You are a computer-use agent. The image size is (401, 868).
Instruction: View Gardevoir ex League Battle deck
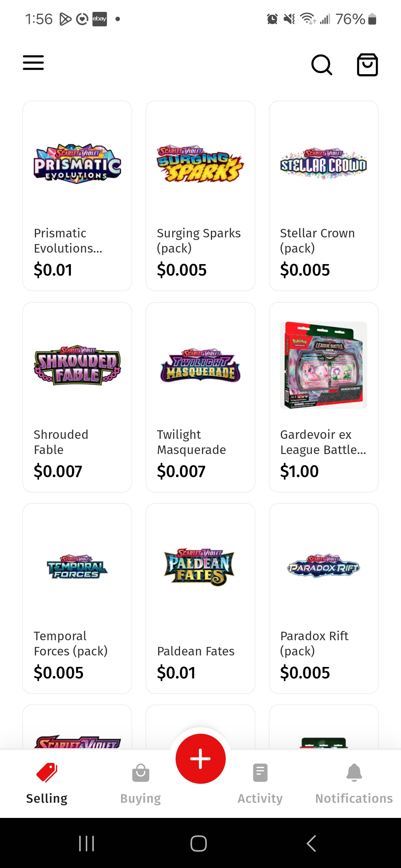323,397
